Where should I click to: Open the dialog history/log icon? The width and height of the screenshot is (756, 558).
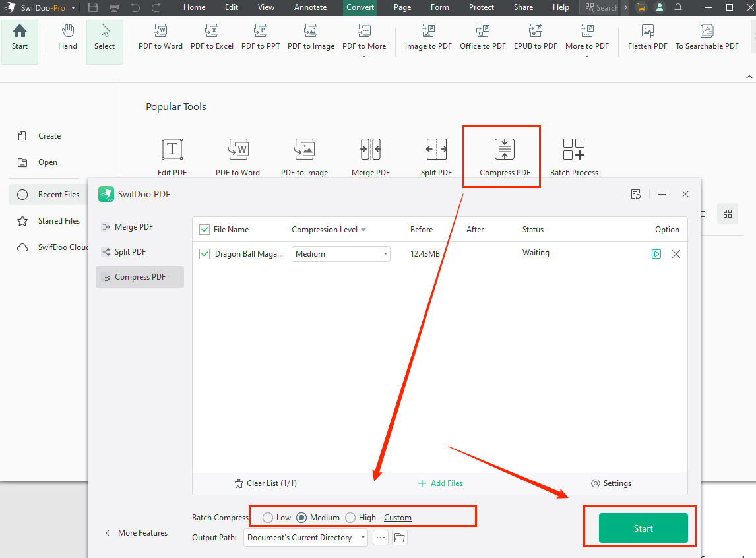[x=636, y=194]
